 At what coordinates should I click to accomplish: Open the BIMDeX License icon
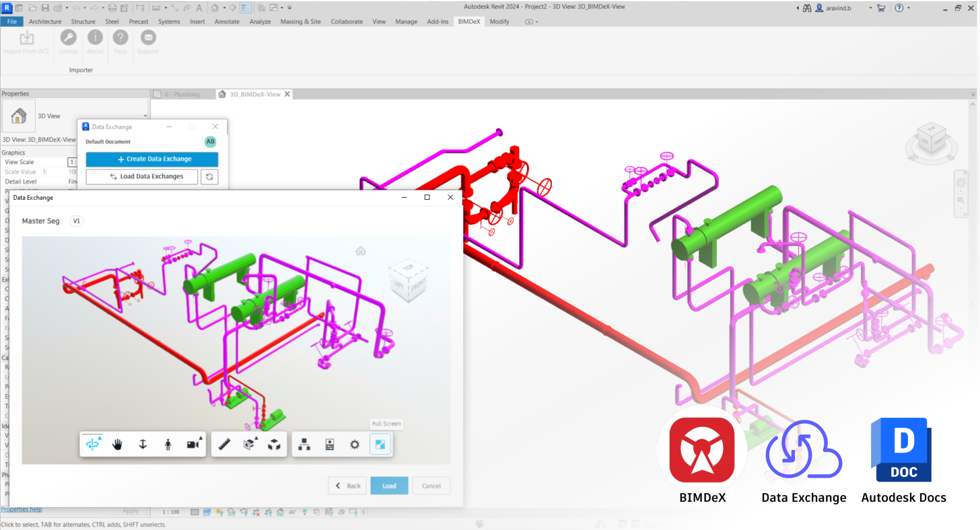[x=68, y=42]
